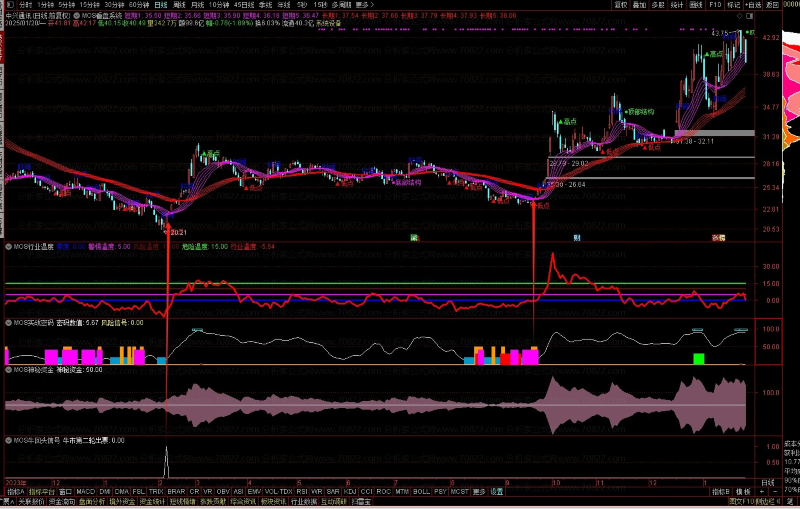Open indicator 设置 settings
The width and height of the screenshot is (800, 509).
496,492
